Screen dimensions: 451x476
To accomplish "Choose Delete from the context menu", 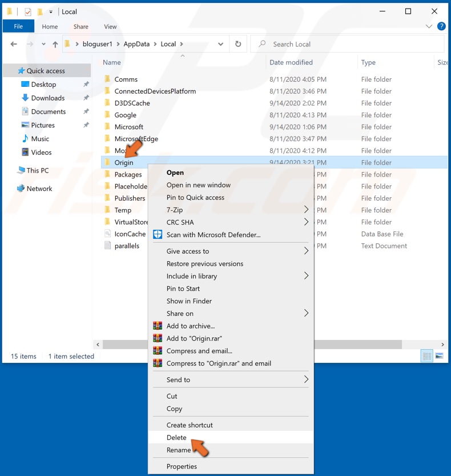I will click(231, 438).
